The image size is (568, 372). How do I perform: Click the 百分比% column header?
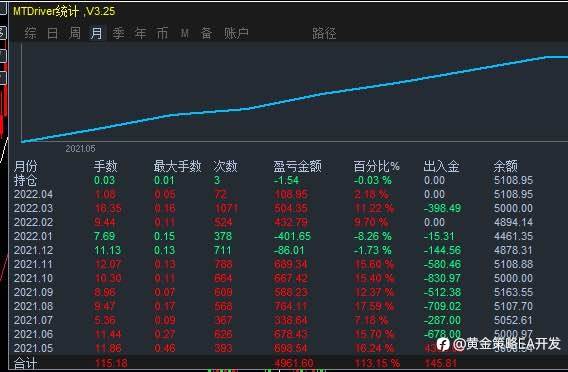pos(376,166)
